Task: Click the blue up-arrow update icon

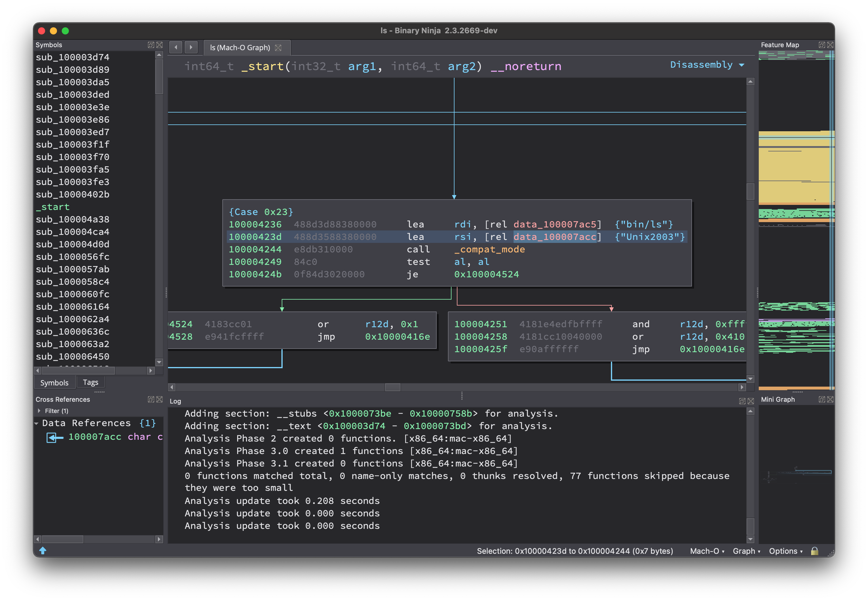Action: (x=42, y=551)
